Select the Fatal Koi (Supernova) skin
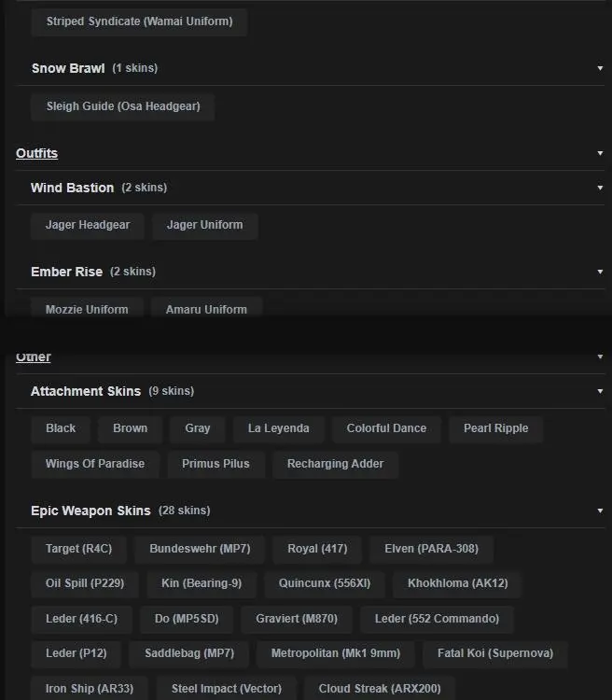Image resolution: width=612 pixels, height=700 pixels. [494, 653]
